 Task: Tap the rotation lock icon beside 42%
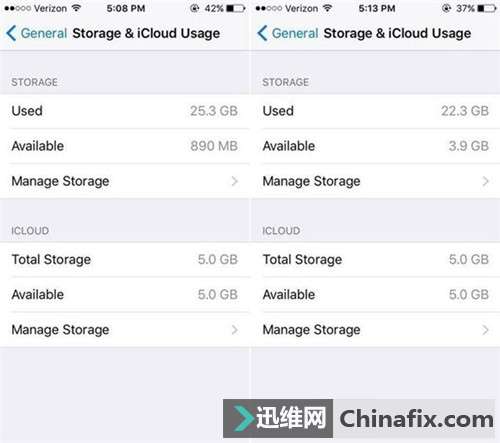tap(194, 8)
